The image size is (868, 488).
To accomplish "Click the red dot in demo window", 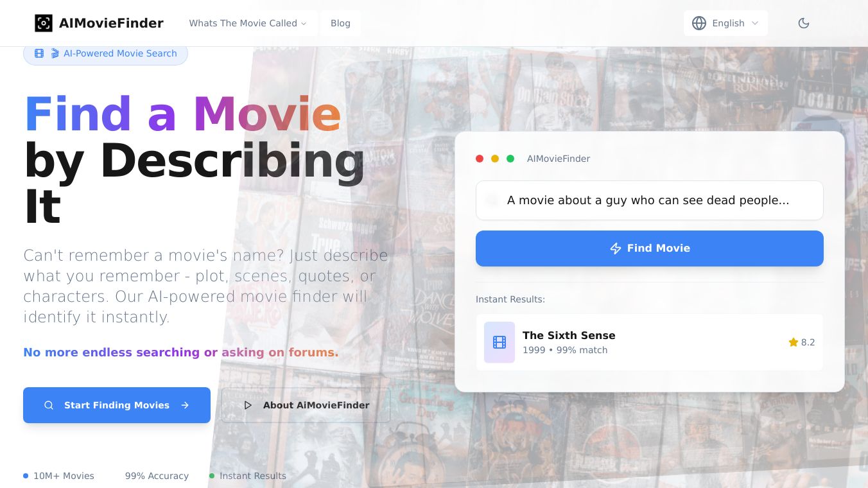I will click(480, 159).
